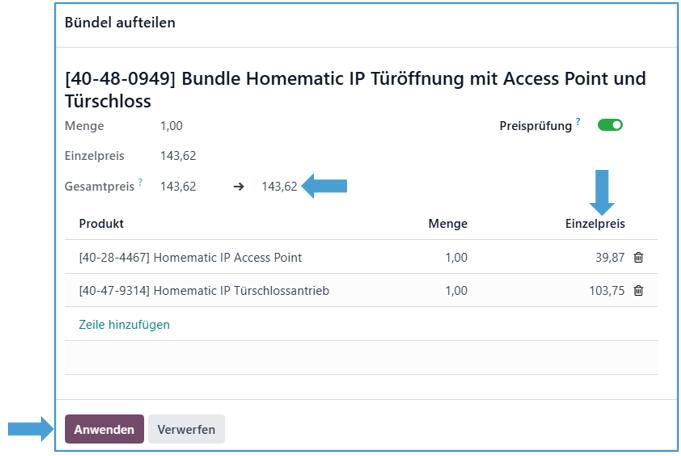Click the Verwerfen button
The height and width of the screenshot is (456, 681).
[186, 429]
